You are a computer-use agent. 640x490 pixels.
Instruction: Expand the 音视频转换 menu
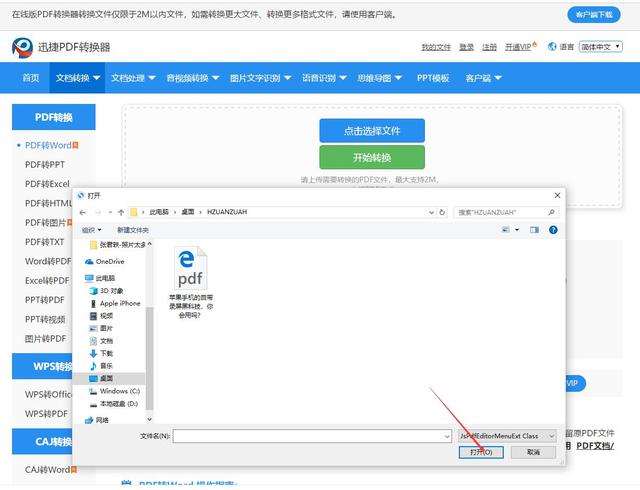coord(193,78)
